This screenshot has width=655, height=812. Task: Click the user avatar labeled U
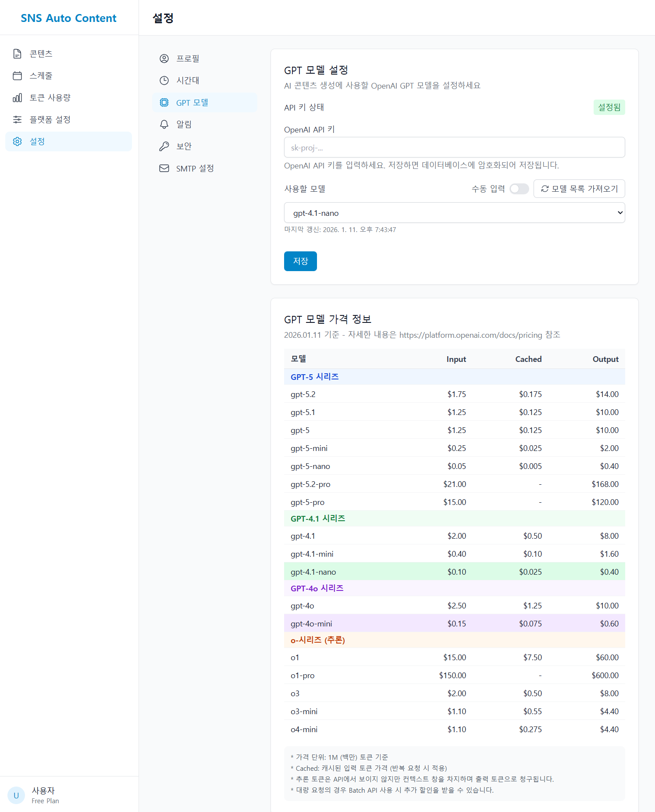click(16, 795)
